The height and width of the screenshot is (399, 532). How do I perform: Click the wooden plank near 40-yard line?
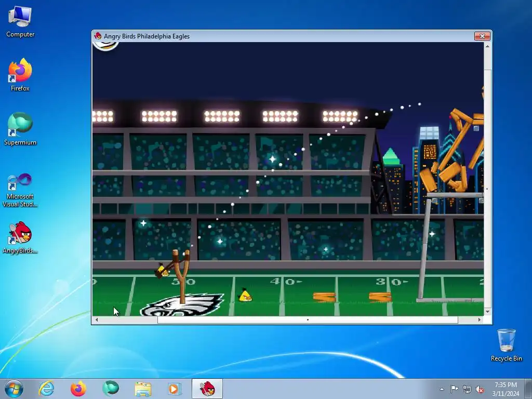pyautogui.click(x=324, y=297)
